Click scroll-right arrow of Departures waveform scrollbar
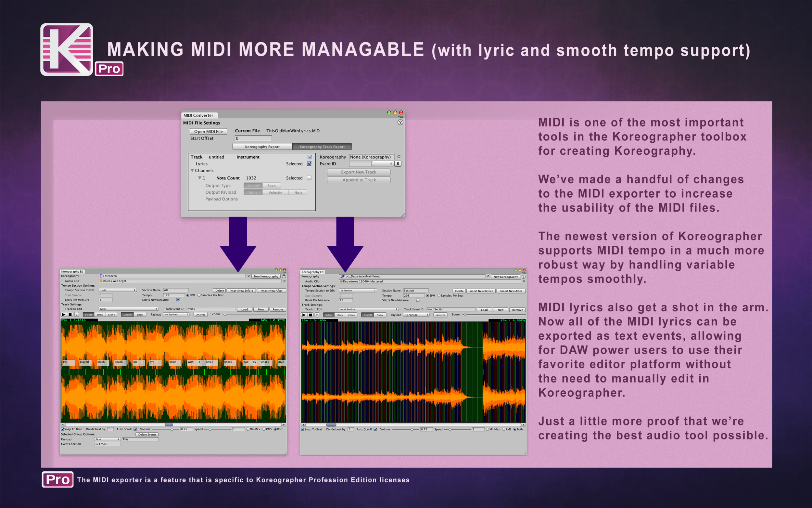Screen dimensions: 812x508 point(523,425)
